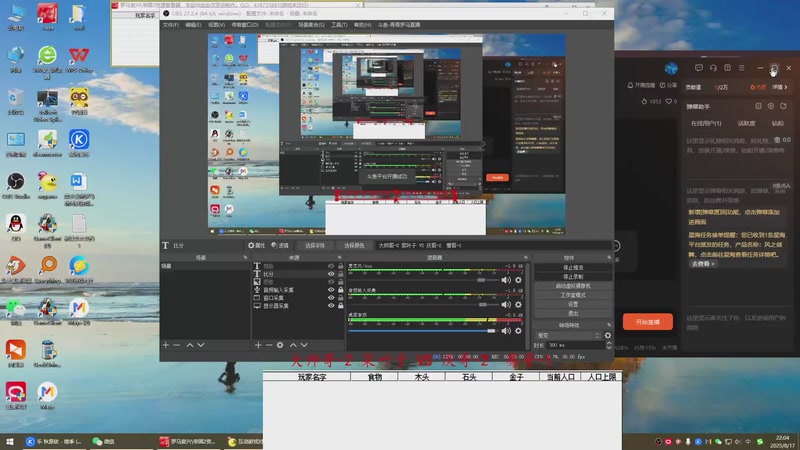Pop out the 转场特效 dock panel
Screen dimensions: 800x450
pyautogui.click(x=609, y=325)
